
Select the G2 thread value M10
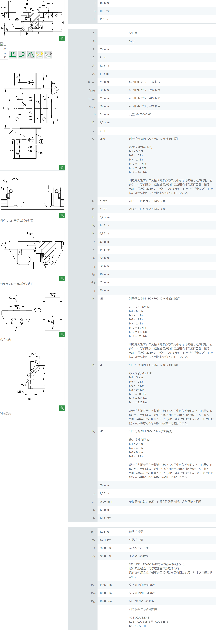point(102,139)
